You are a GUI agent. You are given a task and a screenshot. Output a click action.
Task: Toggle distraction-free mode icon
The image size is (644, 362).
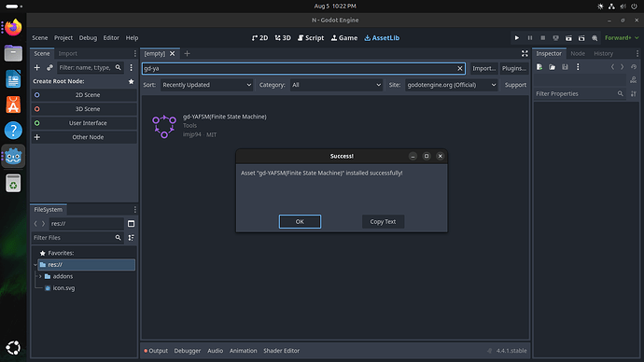(525, 53)
